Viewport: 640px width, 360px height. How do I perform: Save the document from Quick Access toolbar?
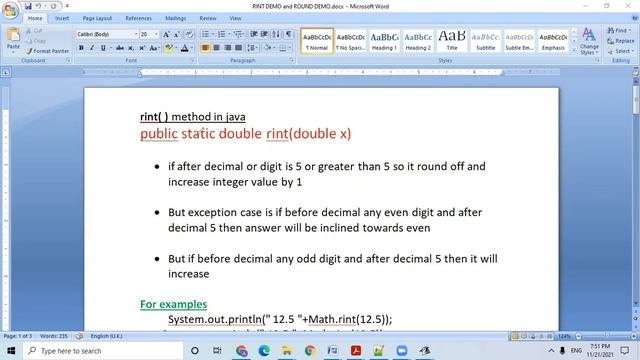pyautogui.click(x=28, y=6)
